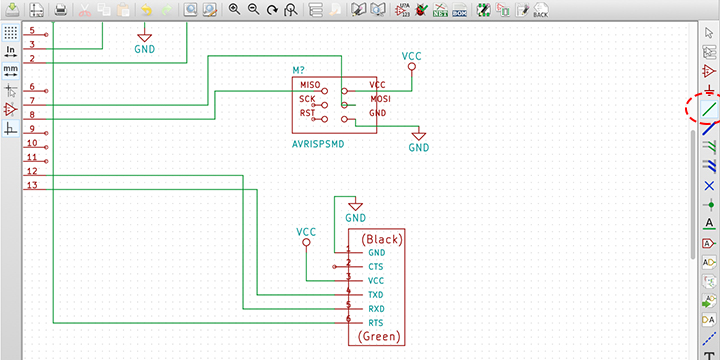720x360 pixels.
Task: Click the (Green) text on the connector
Action: 379,337
